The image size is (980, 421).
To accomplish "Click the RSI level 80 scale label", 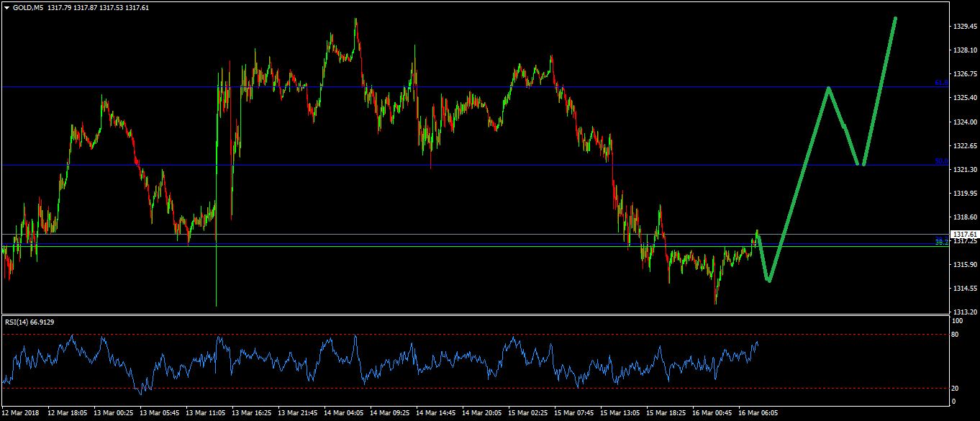I will [x=955, y=335].
